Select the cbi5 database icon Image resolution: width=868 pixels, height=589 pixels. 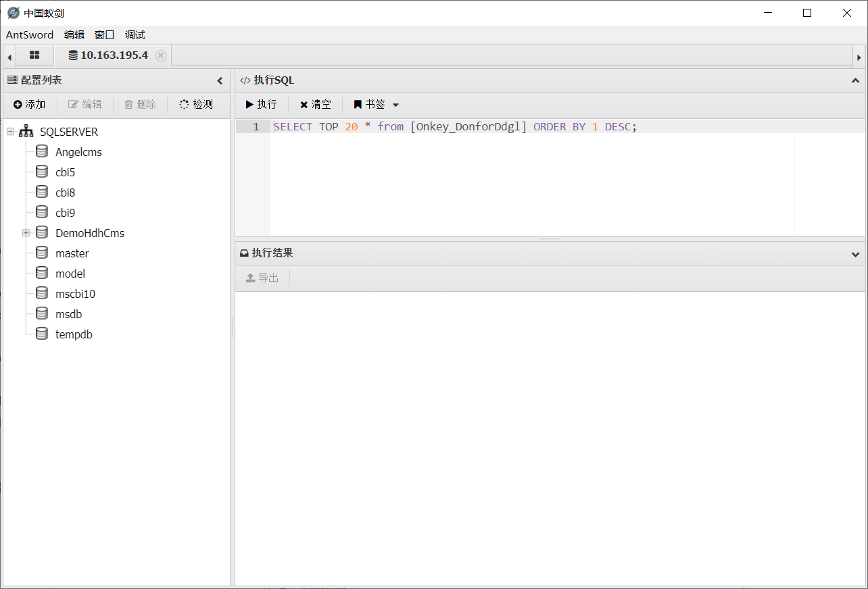[42, 172]
